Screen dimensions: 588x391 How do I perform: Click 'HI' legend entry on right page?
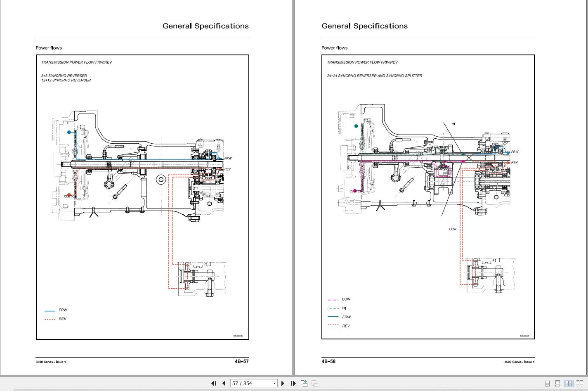click(344, 308)
